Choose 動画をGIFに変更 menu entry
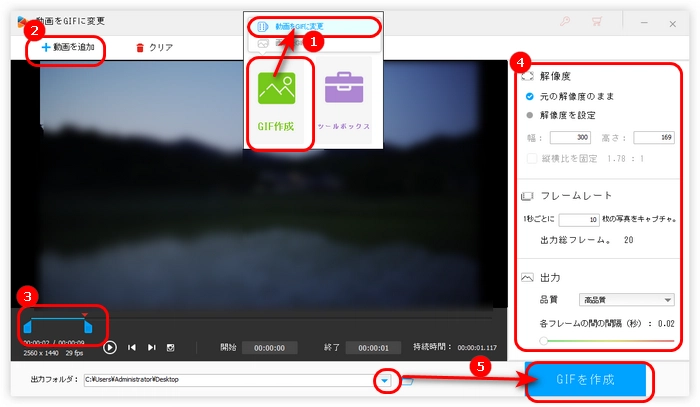 [x=299, y=26]
